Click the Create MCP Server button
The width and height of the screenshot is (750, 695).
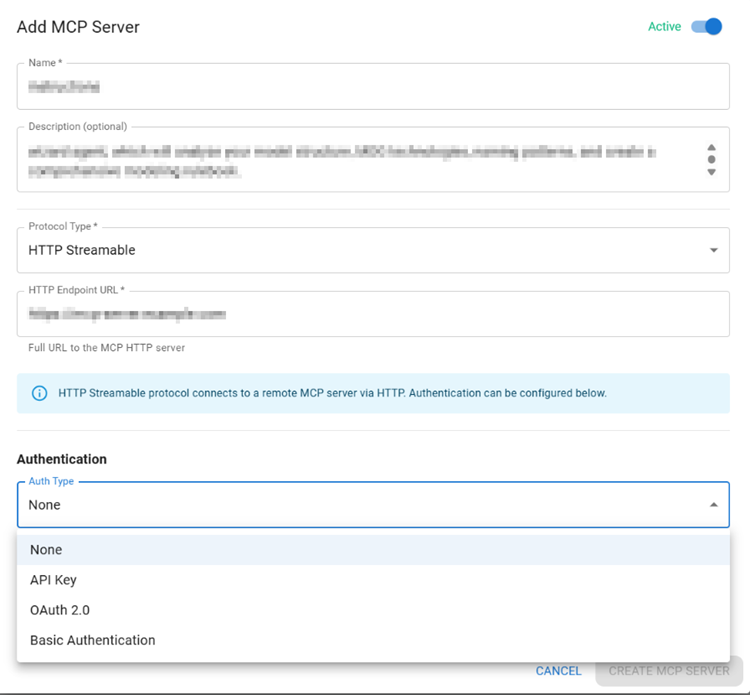click(669, 671)
